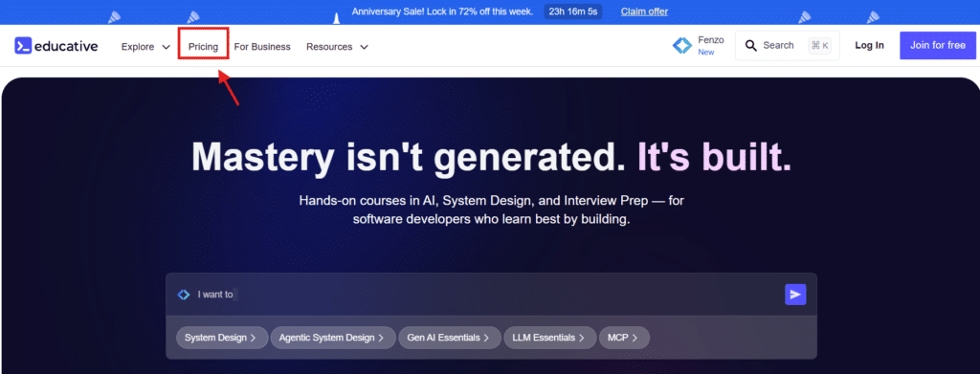Screen dimensions: 980x374
Task: Click the Anniversary Sale banner text
Action: [x=442, y=11]
